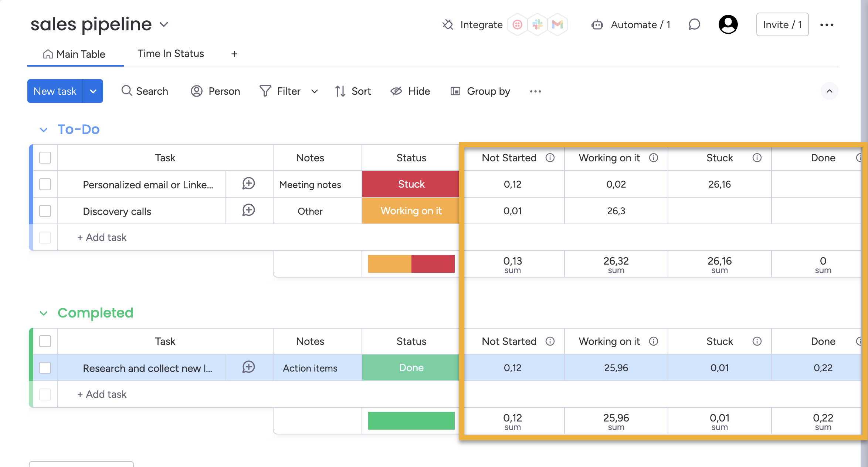This screenshot has width=868, height=467.
Task: Collapse the To-Do group section
Action: click(x=43, y=129)
